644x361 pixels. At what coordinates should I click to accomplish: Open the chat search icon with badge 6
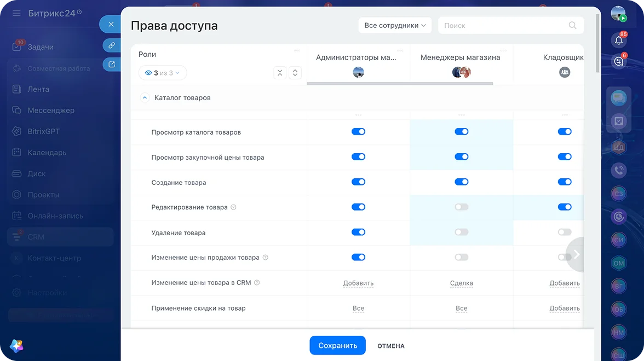[x=619, y=61]
